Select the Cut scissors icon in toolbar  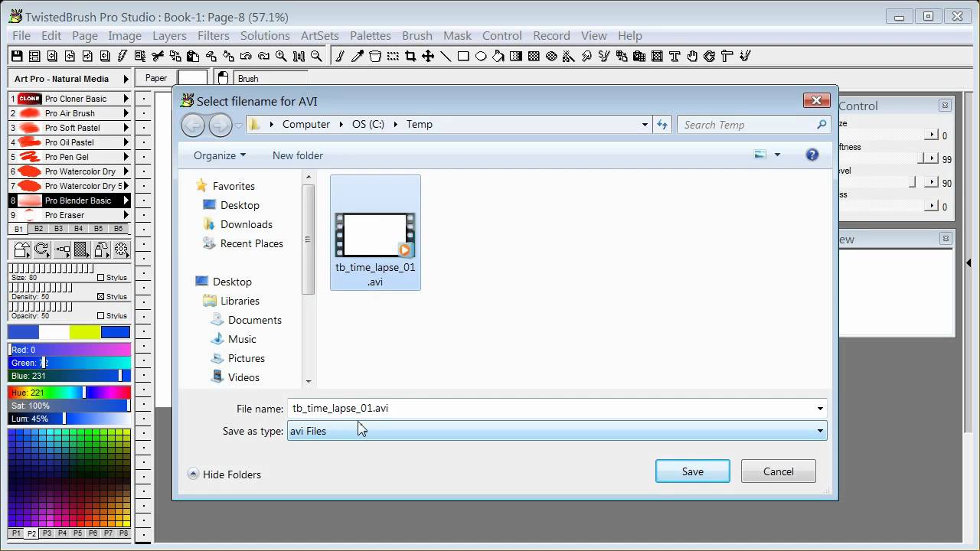click(x=158, y=56)
